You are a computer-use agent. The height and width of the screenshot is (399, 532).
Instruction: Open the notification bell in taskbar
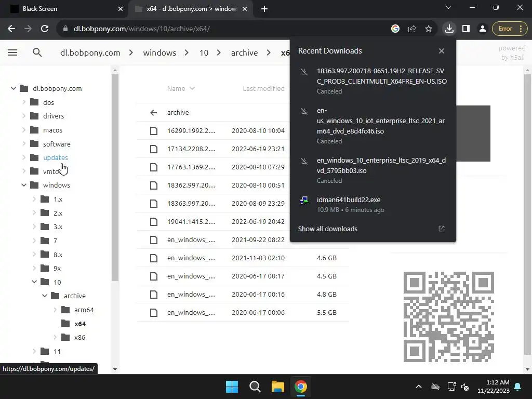[518, 387]
